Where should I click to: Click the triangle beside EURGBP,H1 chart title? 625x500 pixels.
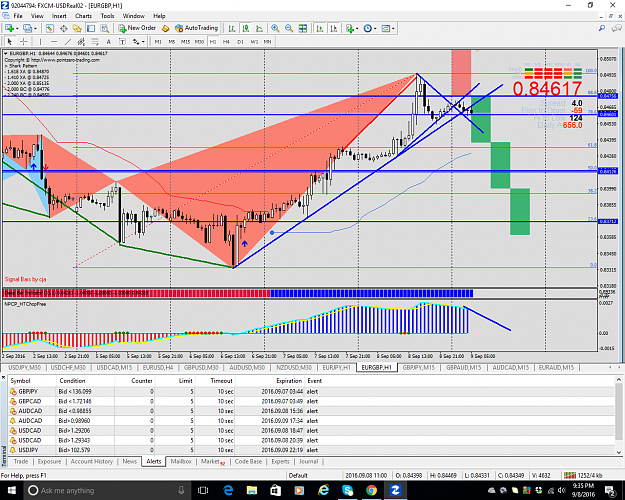click(x=6, y=53)
